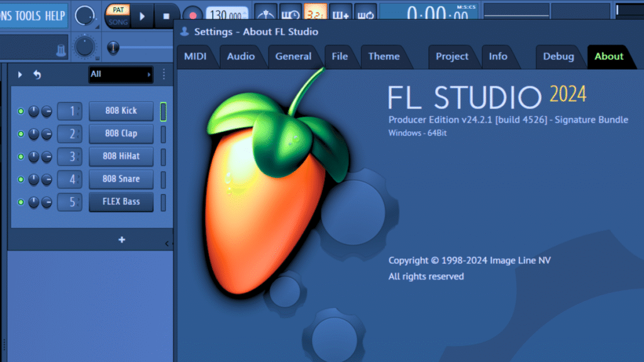
Task: Switch to the General settings tab
Action: (x=293, y=57)
